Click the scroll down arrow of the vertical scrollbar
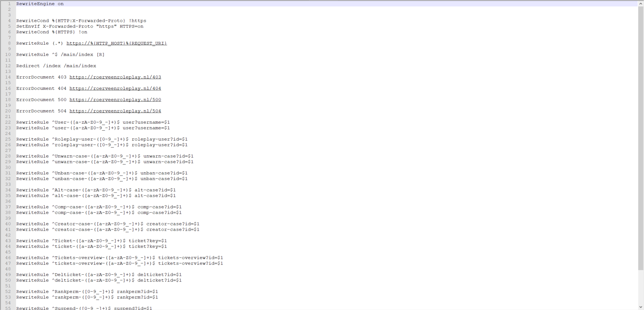The image size is (644, 310). click(x=641, y=307)
